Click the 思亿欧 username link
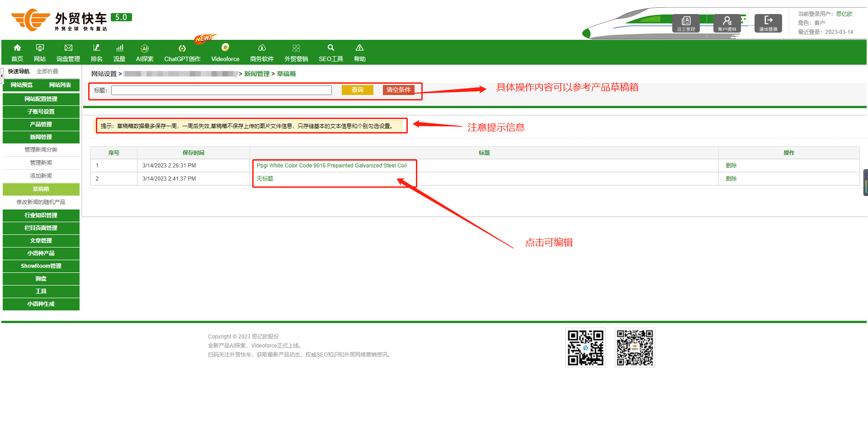This screenshot has height=438, width=868. coord(844,14)
